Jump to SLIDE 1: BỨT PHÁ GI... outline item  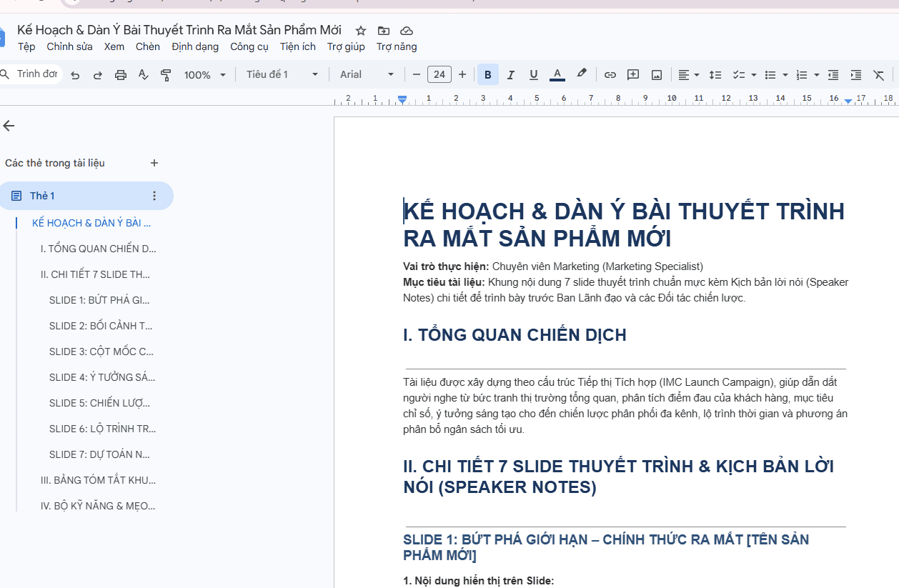(x=100, y=300)
